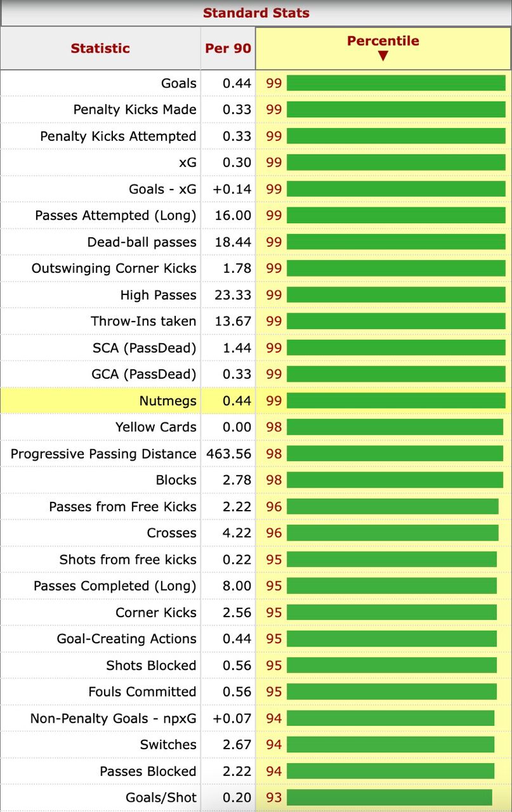The height and width of the screenshot is (812, 512).
Task: Click the 463.56 per 90 value
Action: (x=228, y=454)
